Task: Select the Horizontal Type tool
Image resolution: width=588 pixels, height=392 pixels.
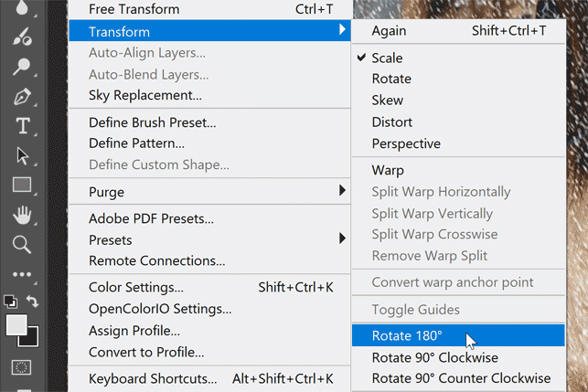Action: (23, 125)
